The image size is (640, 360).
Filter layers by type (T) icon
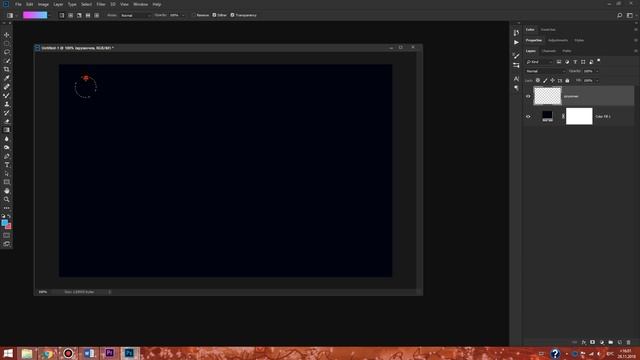[x=575, y=62]
